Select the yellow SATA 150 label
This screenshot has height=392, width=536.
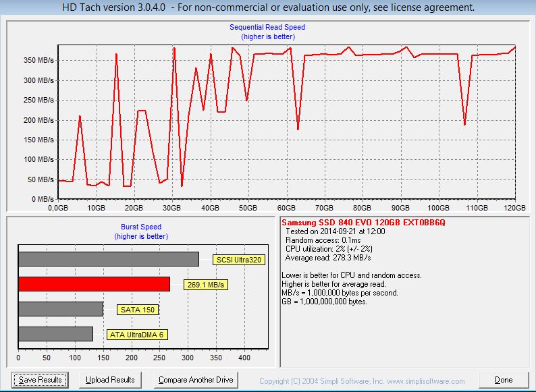pyautogui.click(x=137, y=310)
